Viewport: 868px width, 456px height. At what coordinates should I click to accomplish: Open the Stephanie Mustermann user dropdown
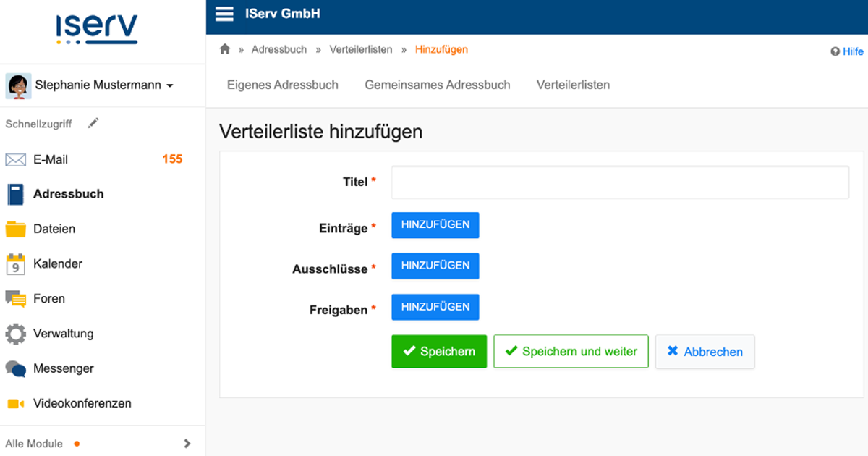coord(103,85)
